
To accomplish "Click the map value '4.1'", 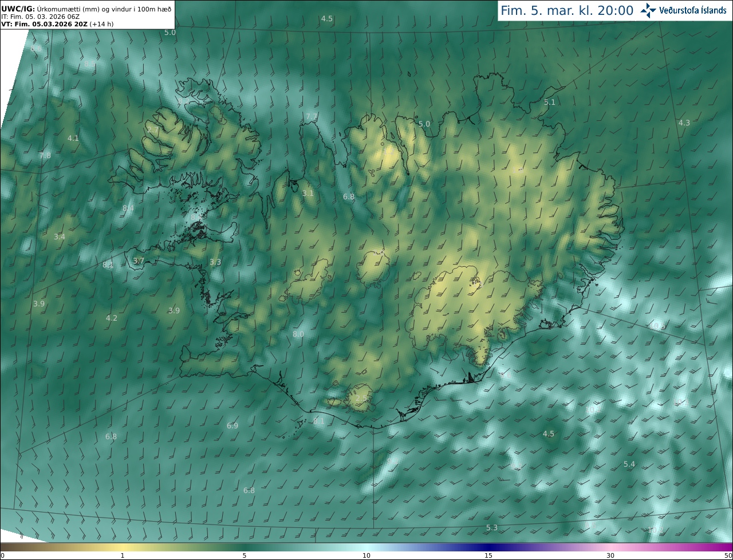I will coord(73,138).
